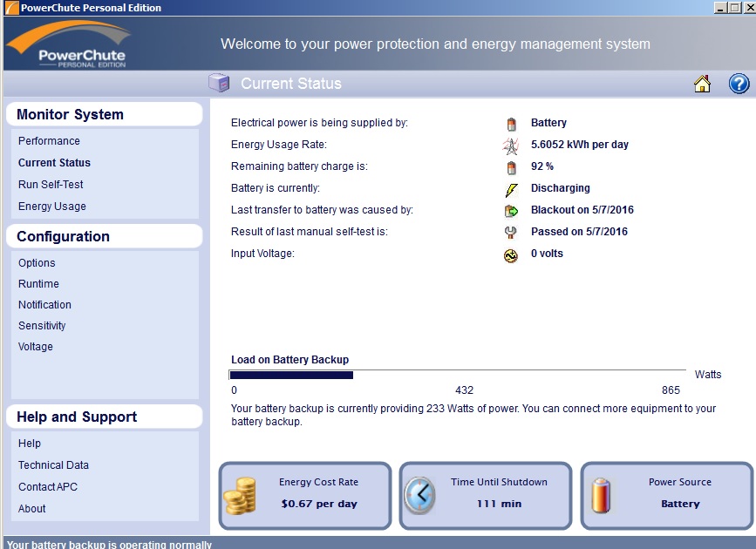Image resolution: width=756 pixels, height=549 pixels.
Task: Click the 'Current Status' header title text
Action: pos(290,84)
